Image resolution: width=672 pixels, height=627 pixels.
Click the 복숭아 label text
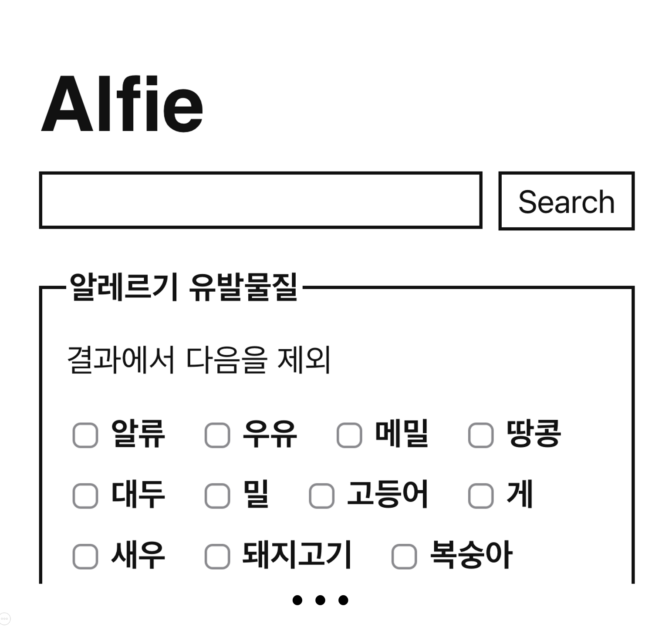coord(471,555)
